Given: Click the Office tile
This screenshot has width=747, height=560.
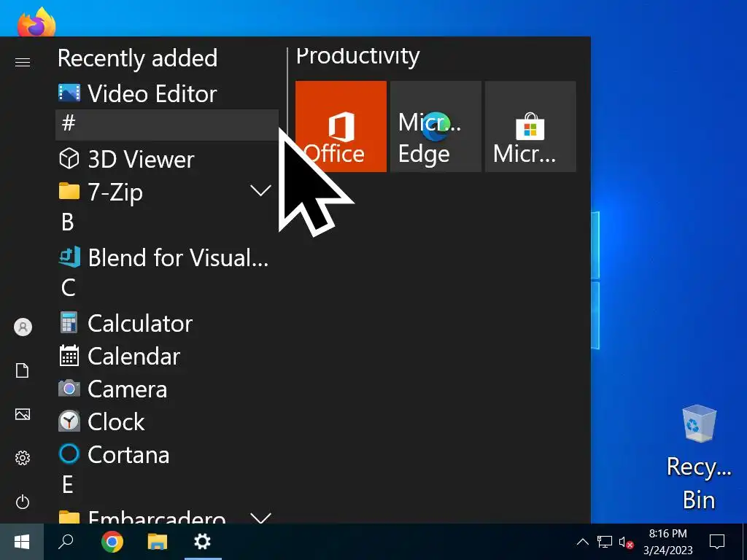Looking at the screenshot, I should [x=341, y=126].
